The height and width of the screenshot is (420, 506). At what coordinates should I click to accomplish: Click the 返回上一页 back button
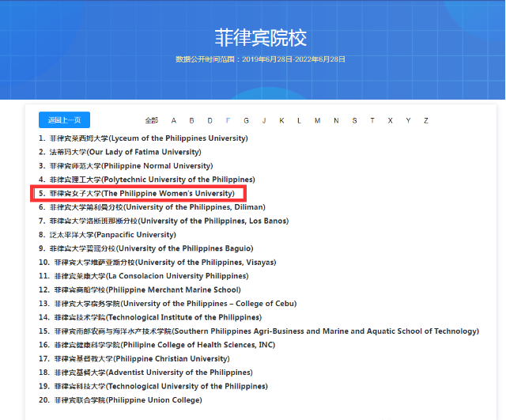point(64,120)
